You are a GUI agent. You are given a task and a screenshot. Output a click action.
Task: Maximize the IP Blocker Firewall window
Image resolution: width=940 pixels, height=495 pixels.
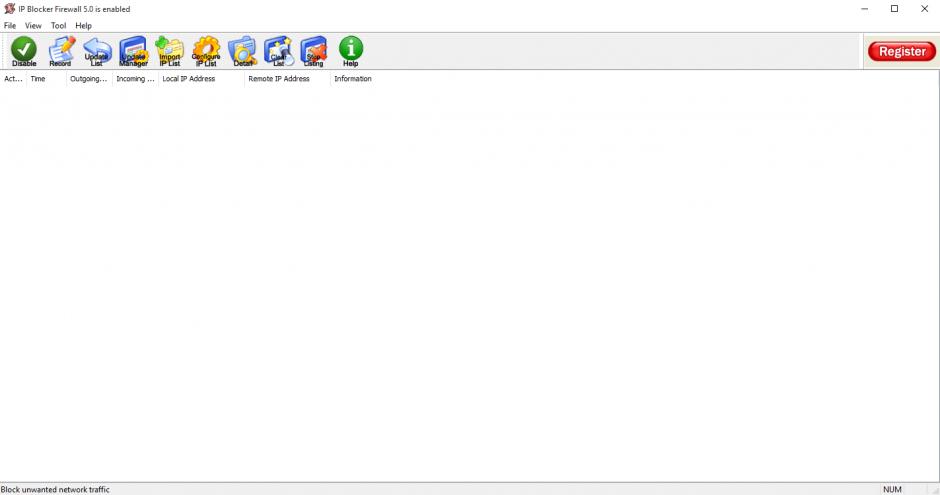pyautogui.click(x=894, y=9)
